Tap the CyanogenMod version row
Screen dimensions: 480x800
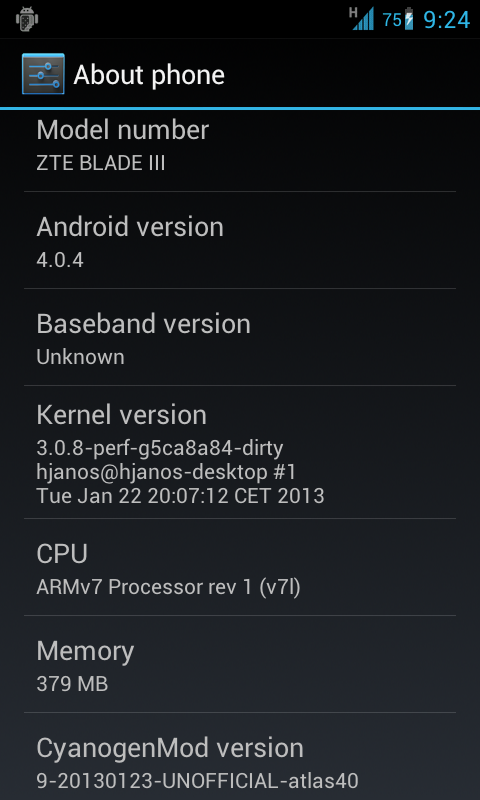(x=240, y=757)
